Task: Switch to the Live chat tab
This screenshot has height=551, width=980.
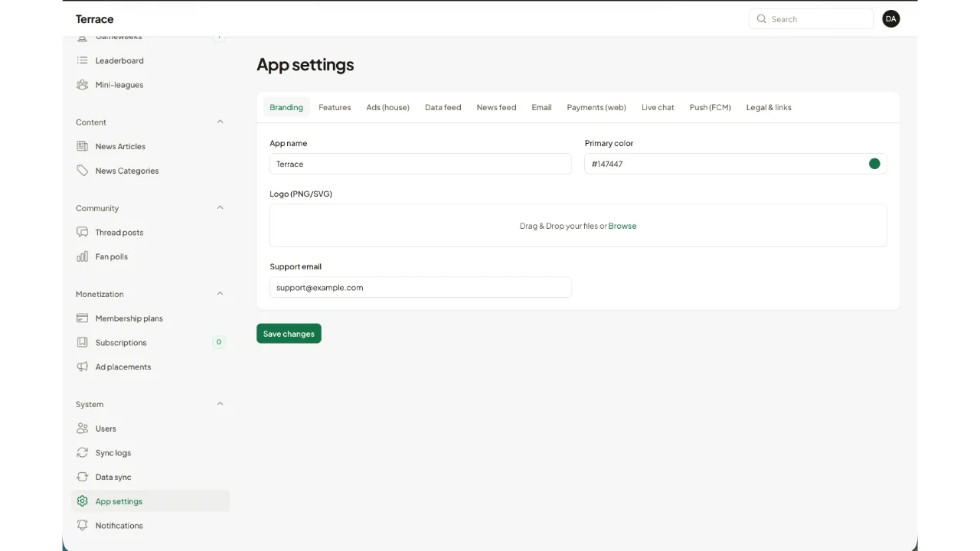Action: tap(658, 107)
